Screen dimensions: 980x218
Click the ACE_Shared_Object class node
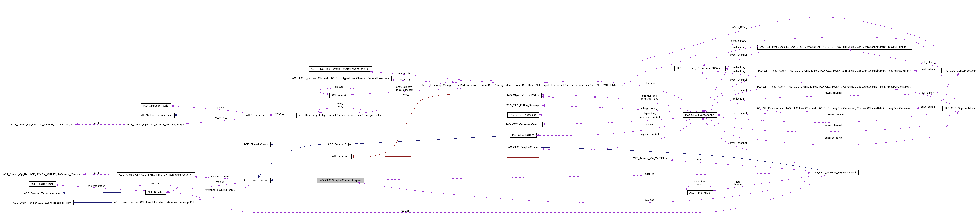point(256,144)
